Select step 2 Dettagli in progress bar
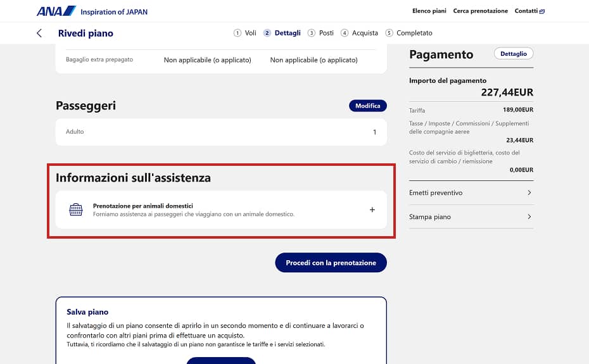The image size is (589, 364). (282, 33)
